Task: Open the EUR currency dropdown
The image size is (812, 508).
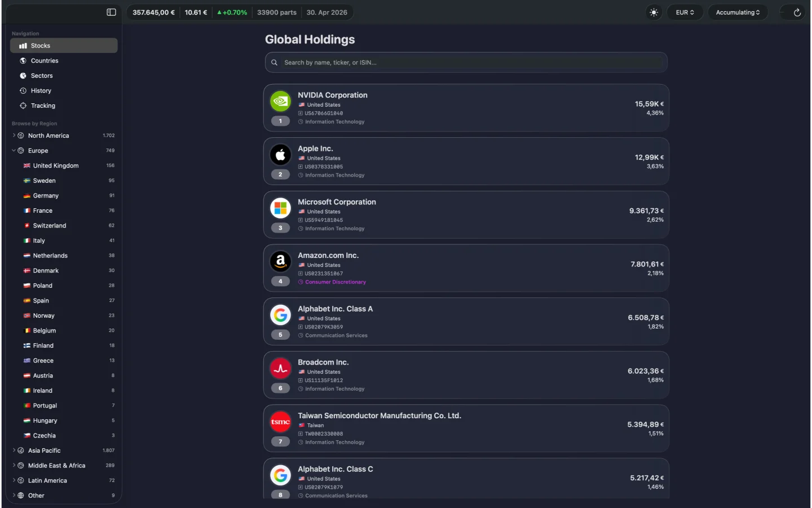Action: point(685,12)
